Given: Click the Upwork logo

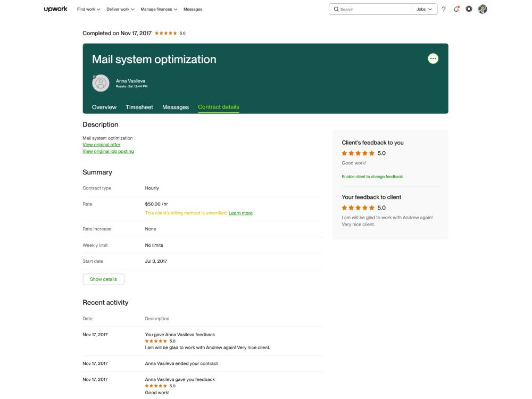Looking at the screenshot, I should (x=56, y=9).
